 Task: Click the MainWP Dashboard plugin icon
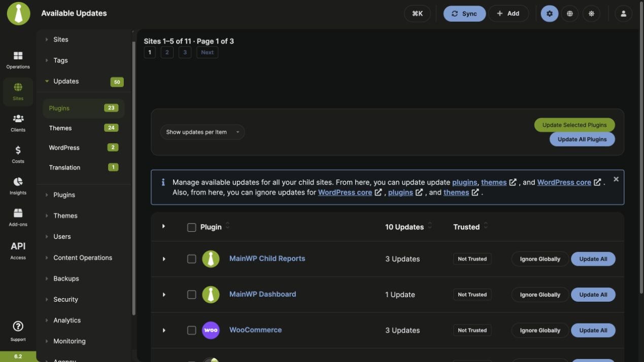211,294
